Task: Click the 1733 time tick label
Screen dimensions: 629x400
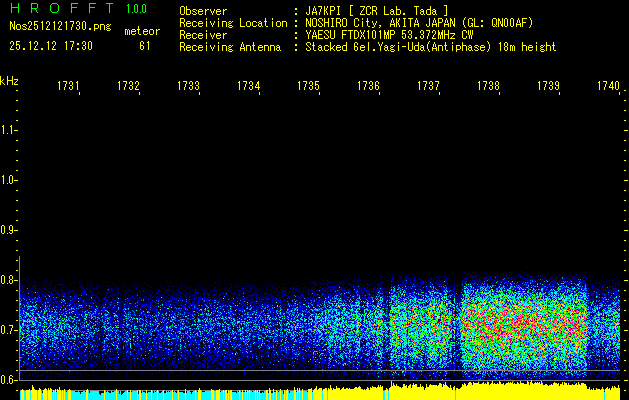Action: coord(188,87)
